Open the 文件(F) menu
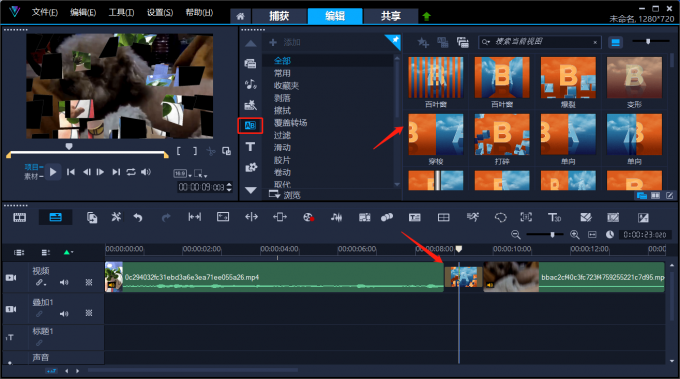The image size is (680, 379). pos(45,12)
